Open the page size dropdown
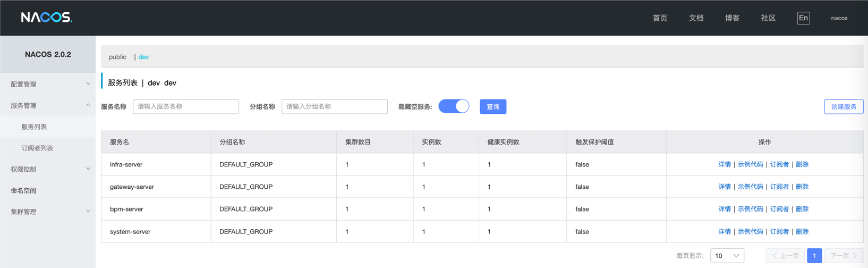Image resolution: width=868 pixels, height=268 pixels. click(727, 256)
